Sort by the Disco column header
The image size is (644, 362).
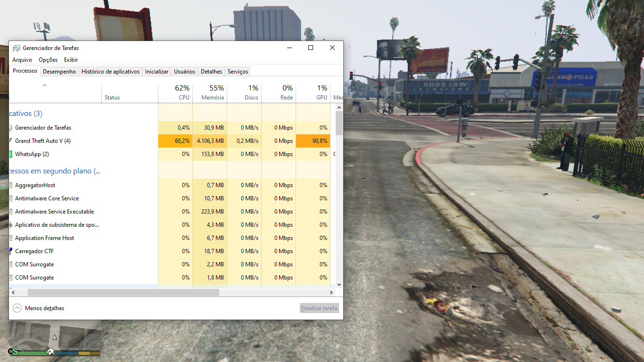point(244,93)
